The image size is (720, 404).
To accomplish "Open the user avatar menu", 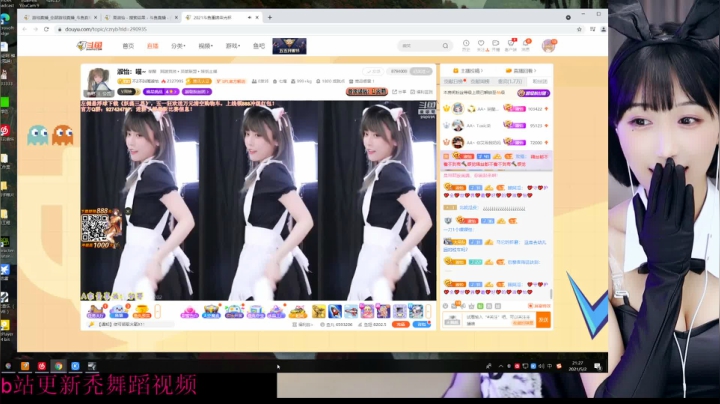I will (548, 45).
